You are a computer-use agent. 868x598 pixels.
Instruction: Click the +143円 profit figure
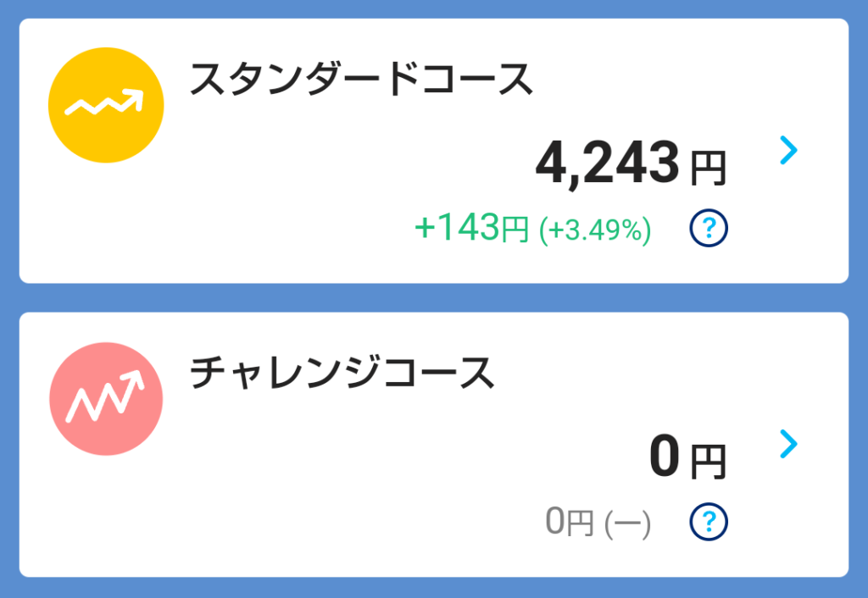pyautogui.click(x=471, y=227)
